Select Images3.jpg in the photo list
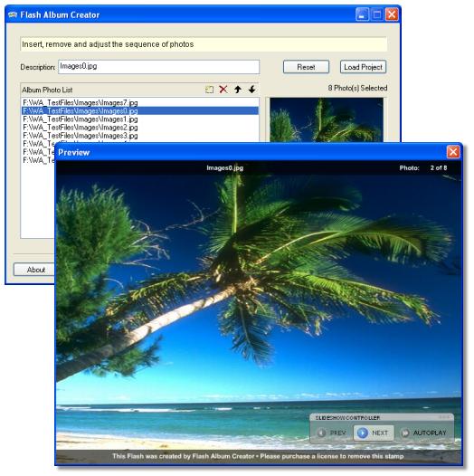Screen dimensions: 474x476 (140, 136)
